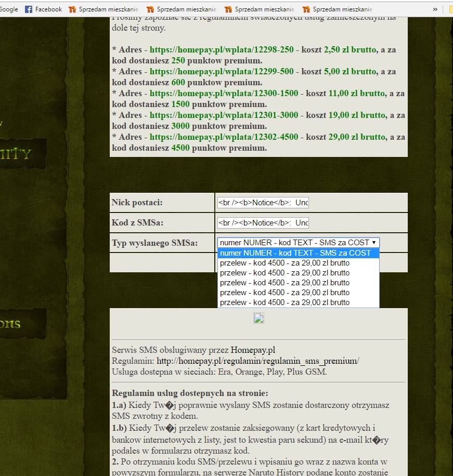Open the homepay.pl/wplata/12300-1500 link
The width and height of the screenshot is (453, 476).
coord(224,93)
